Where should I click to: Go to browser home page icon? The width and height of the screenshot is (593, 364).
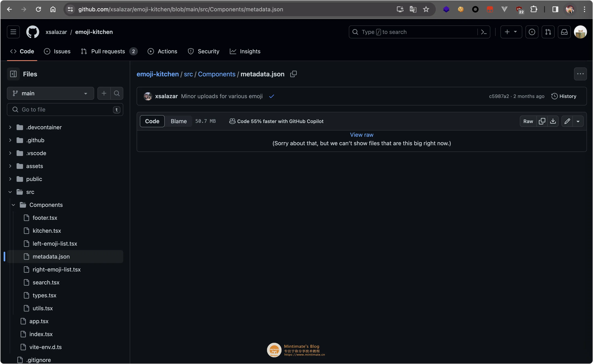(53, 9)
